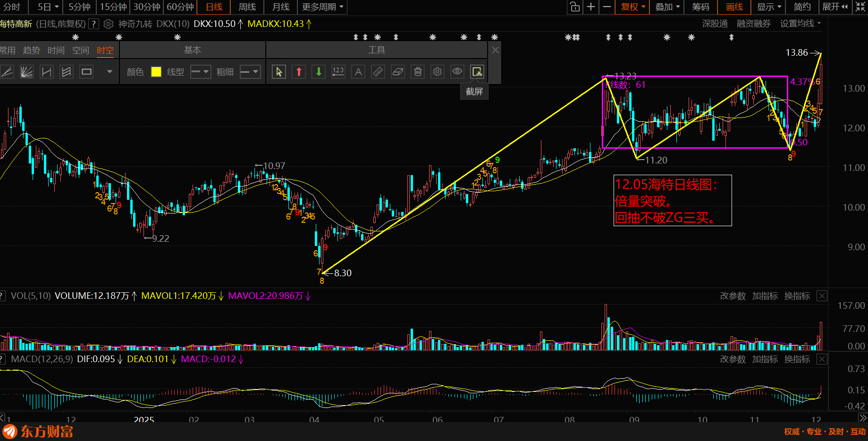Image resolution: width=868 pixels, height=441 pixels.
Task: Open the 更多周期 dropdown
Action: (x=322, y=7)
